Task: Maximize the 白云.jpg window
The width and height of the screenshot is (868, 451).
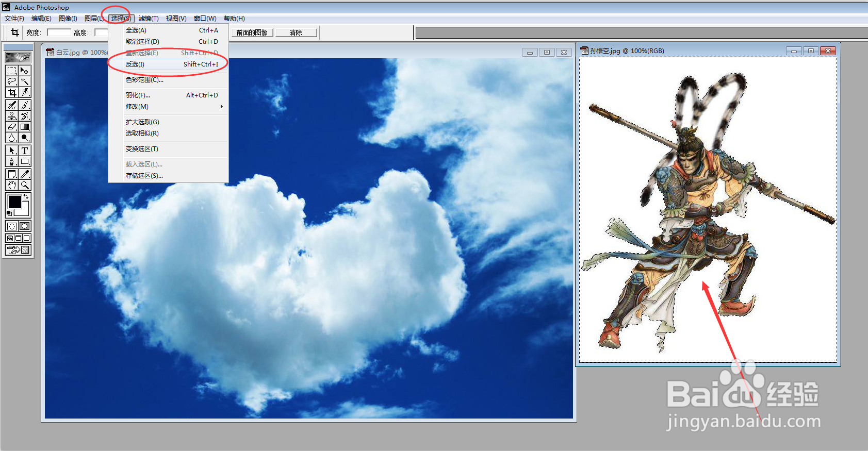Action: click(x=547, y=53)
